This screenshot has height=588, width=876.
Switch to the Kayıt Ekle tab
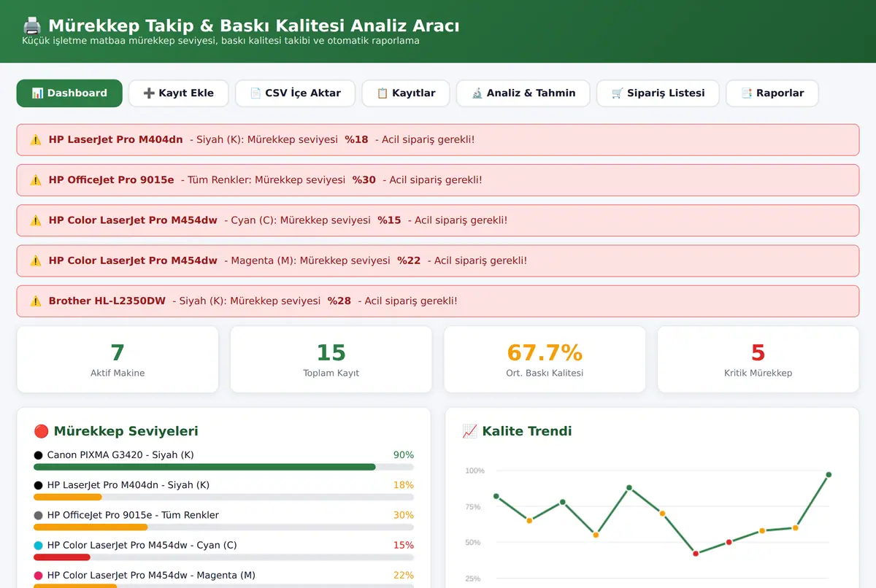179,93
